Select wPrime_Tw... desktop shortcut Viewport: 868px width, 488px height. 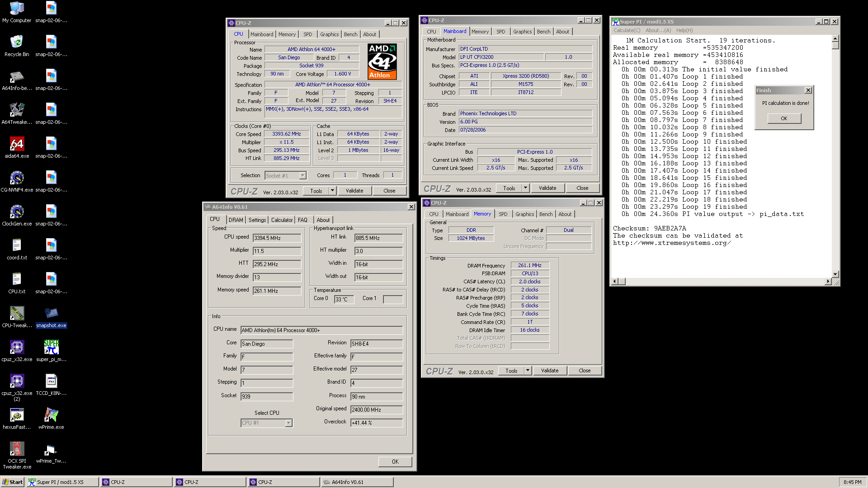tap(51, 453)
